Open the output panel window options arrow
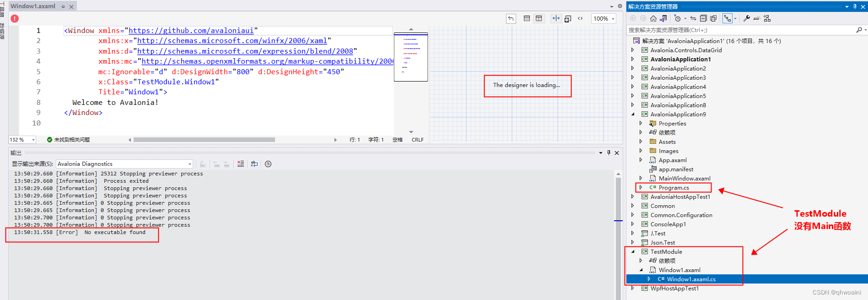The width and height of the screenshot is (868, 300). click(x=601, y=153)
